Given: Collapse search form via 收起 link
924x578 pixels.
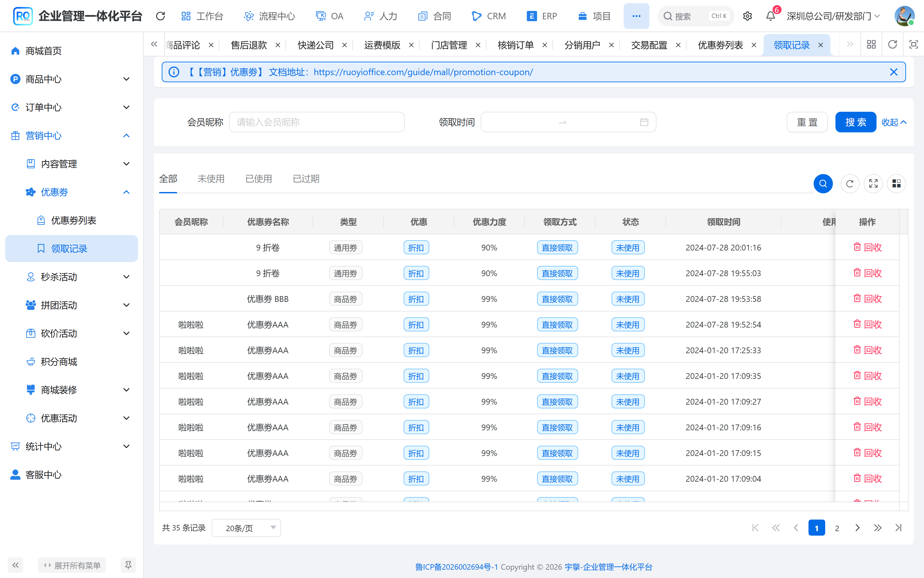Looking at the screenshot, I should [894, 122].
